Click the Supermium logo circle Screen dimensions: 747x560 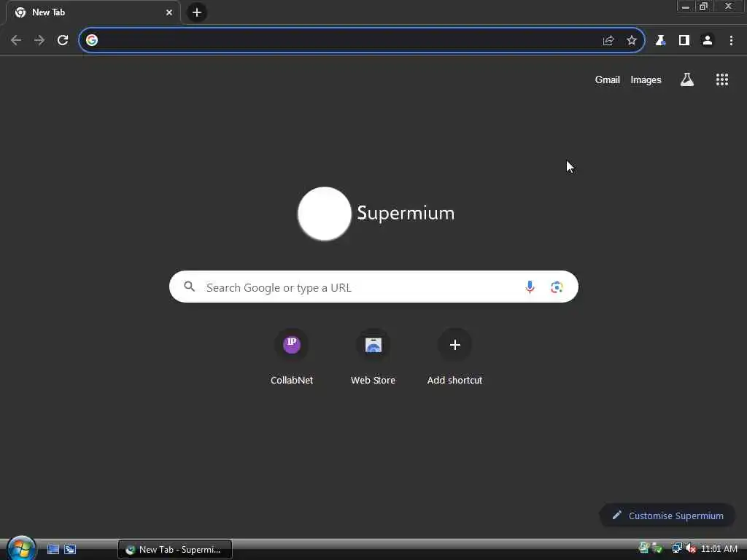click(325, 214)
